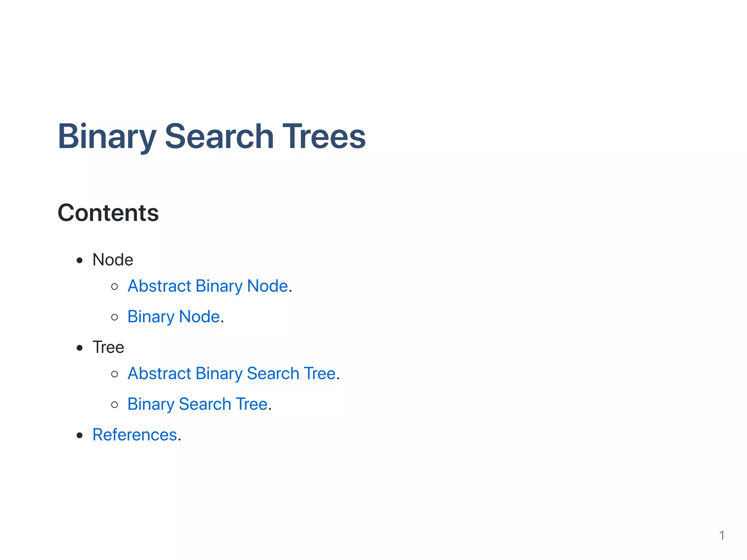This screenshot has height=560, width=747.
Task: Click the Node list item text
Action: pos(113,260)
